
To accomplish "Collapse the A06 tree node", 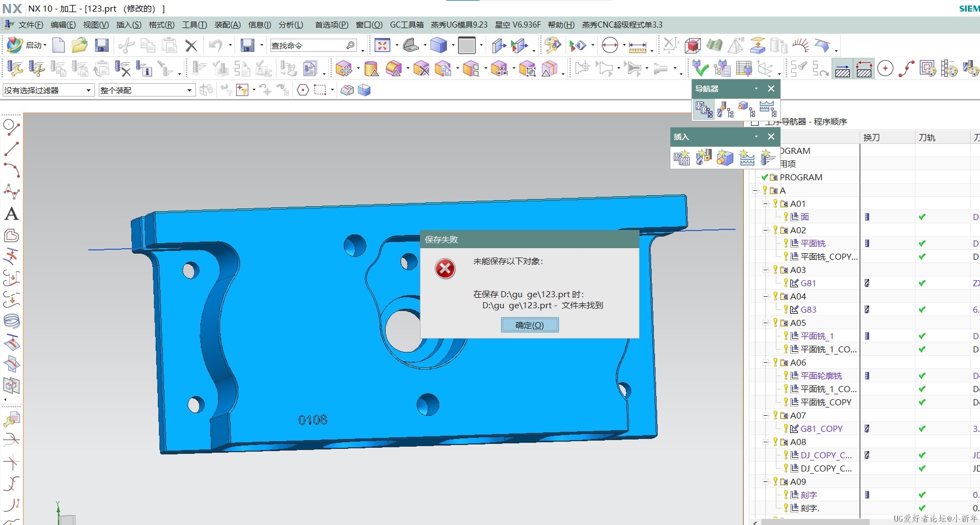I will 765,363.
